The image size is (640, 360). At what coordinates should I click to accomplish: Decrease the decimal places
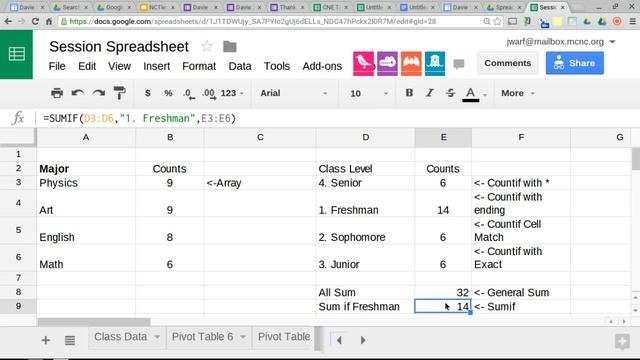coord(189,93)
